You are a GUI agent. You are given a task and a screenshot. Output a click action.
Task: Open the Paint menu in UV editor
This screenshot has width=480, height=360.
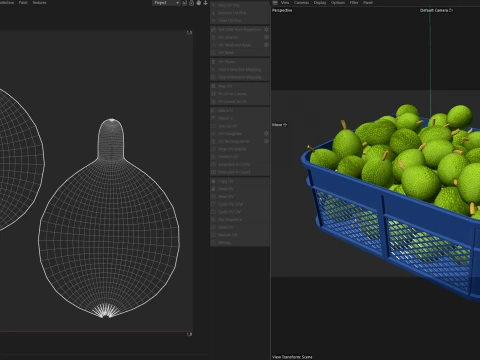pyautogui.click(x=23, y=3)
